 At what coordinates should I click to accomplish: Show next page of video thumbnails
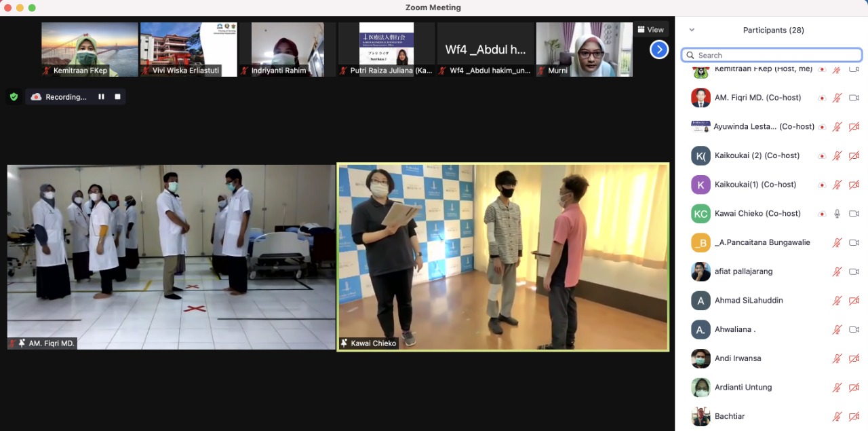(659, 50)
